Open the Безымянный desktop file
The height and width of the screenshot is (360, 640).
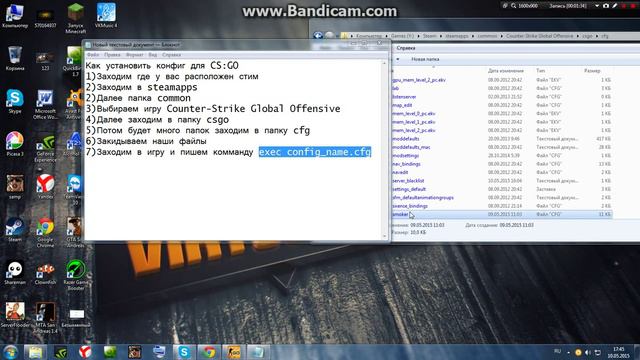coord(76,318)
